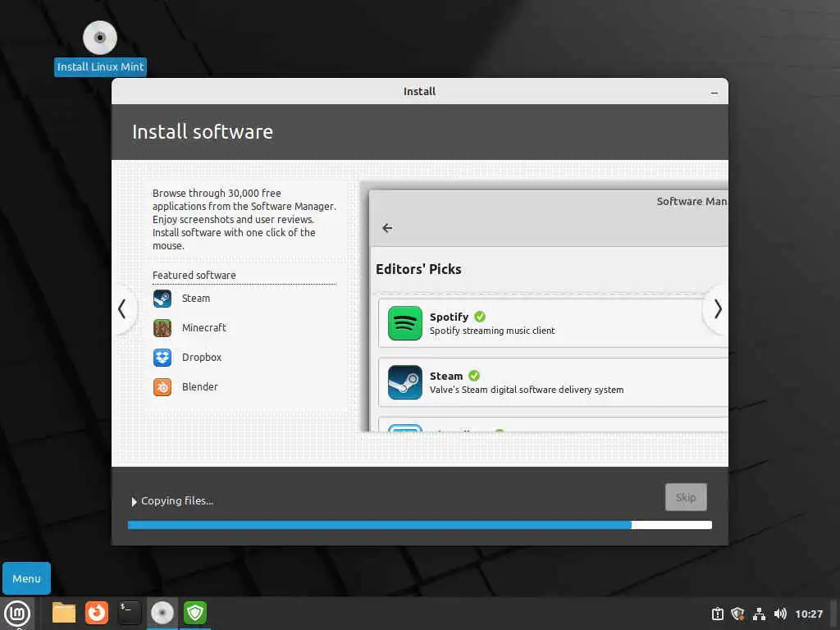This screenshot has width=840, height=630.
Task: Click the Install window title bar text
Action: coord(419,92)
